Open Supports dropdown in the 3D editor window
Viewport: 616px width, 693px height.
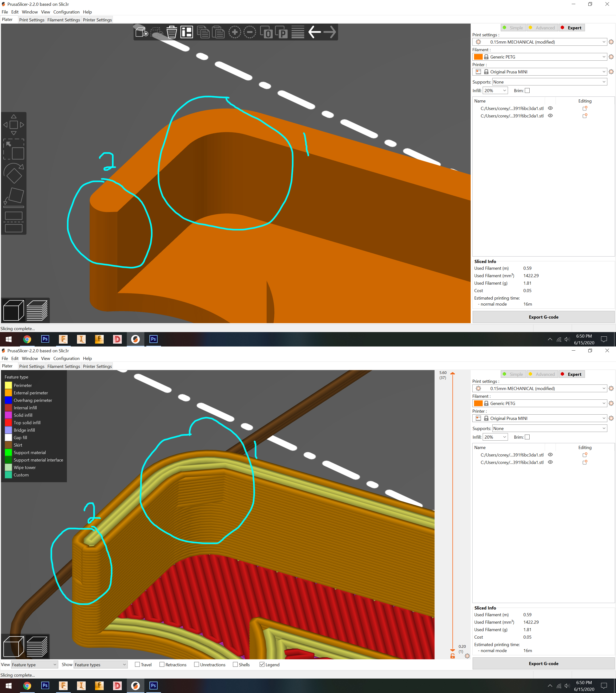pos(549,82)
